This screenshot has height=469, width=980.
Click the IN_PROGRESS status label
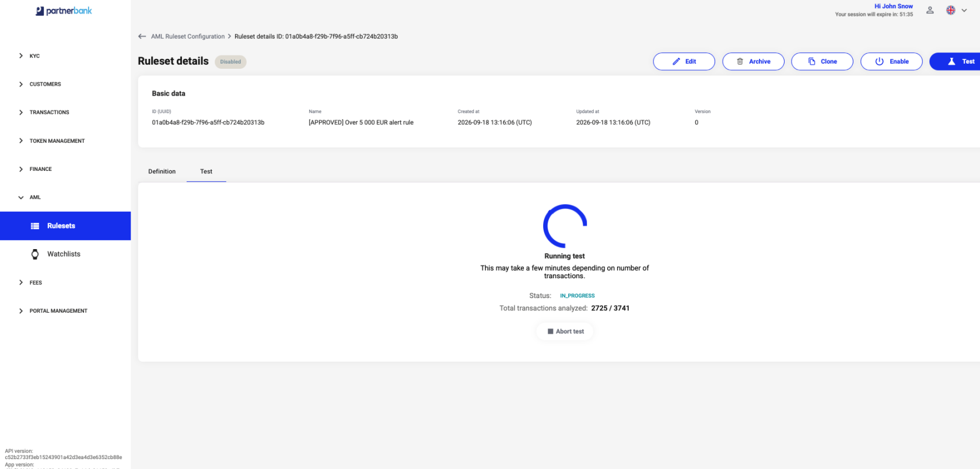pyautogui.click(x=577, y=296)
